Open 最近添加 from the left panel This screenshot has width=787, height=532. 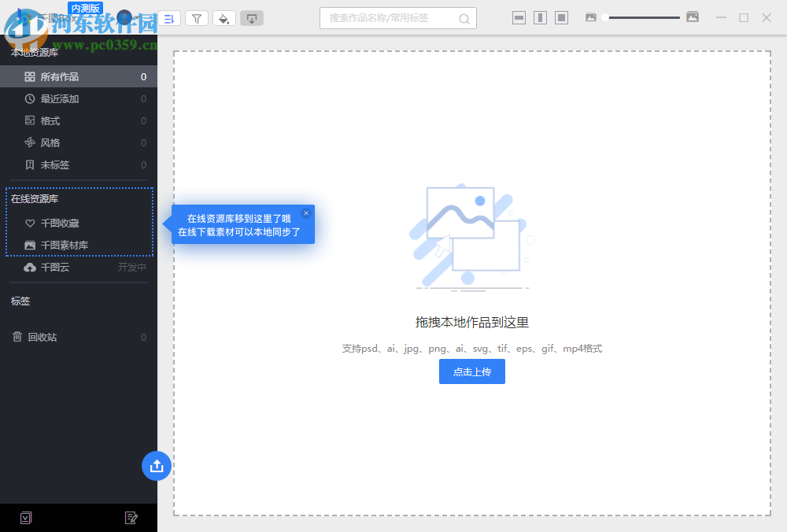(54, 98)
